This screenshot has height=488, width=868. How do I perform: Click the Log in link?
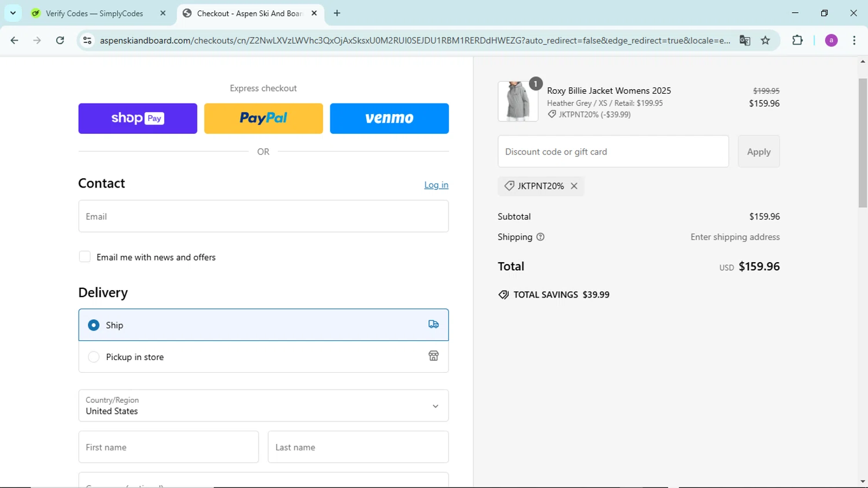click(x=436, y=185)
